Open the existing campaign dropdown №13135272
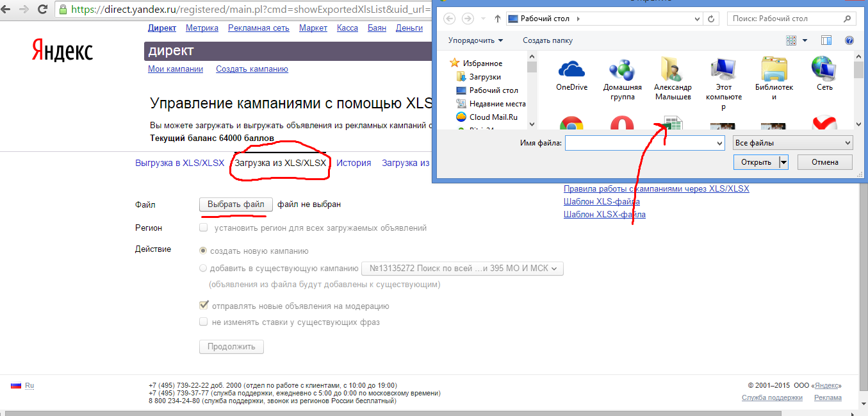The width and height of the screenshot is (868, 416). tap(463, 269)
